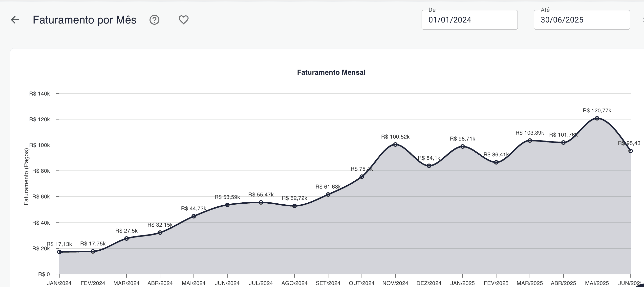Click the OUT/2024 data point marker
Screen dimensions: 644x287
[x=362, y=177]
